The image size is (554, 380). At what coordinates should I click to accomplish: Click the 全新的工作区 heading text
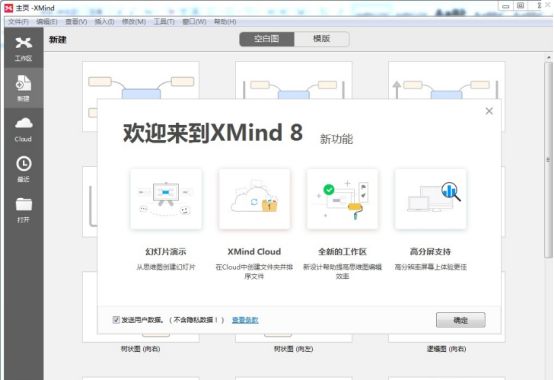coord(342,252)
